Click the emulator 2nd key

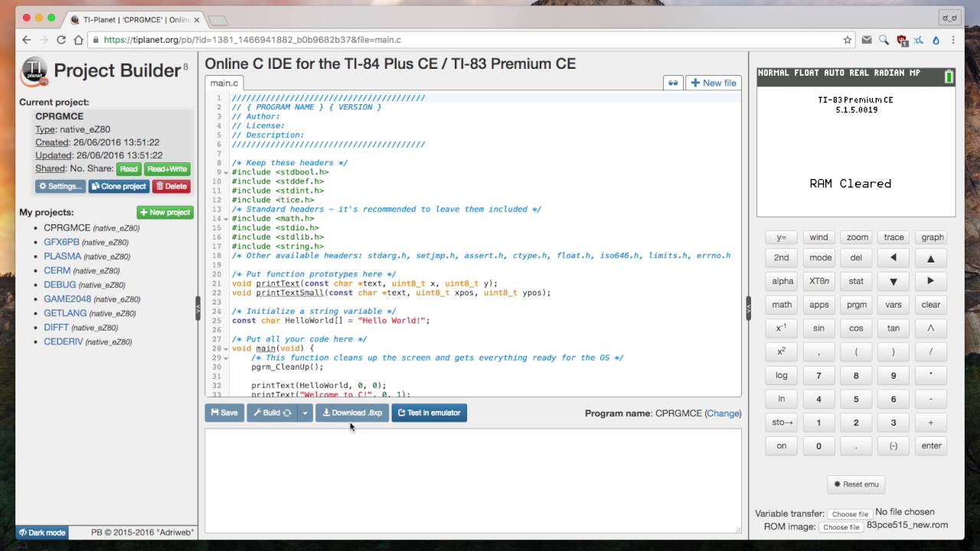tap(782, 258)
